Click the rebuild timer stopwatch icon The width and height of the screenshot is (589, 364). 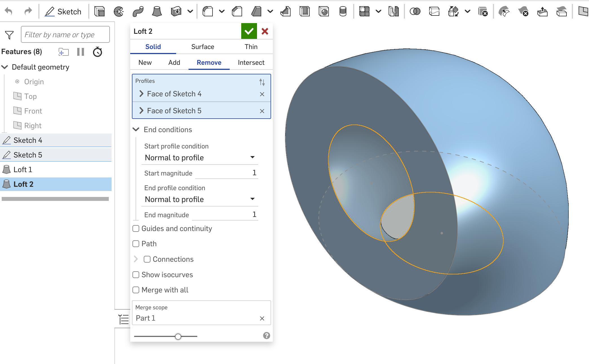98,52
